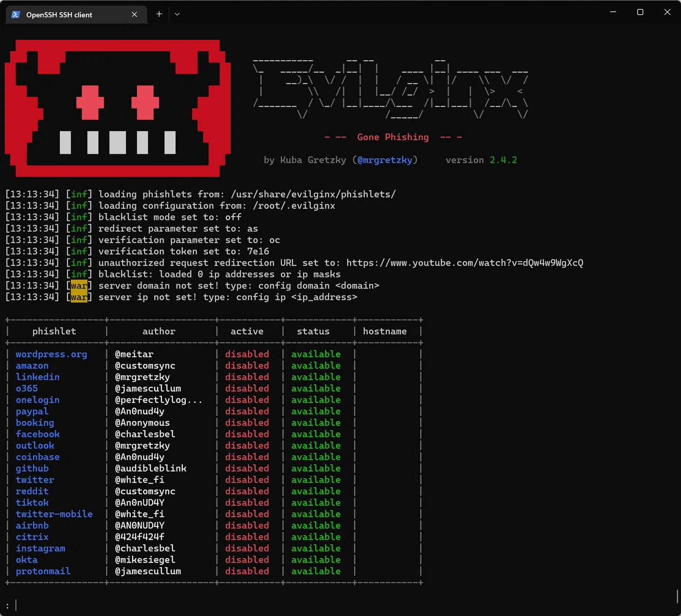
Task: Open a new terminal tab with plus button
Action: coord(159,14)
